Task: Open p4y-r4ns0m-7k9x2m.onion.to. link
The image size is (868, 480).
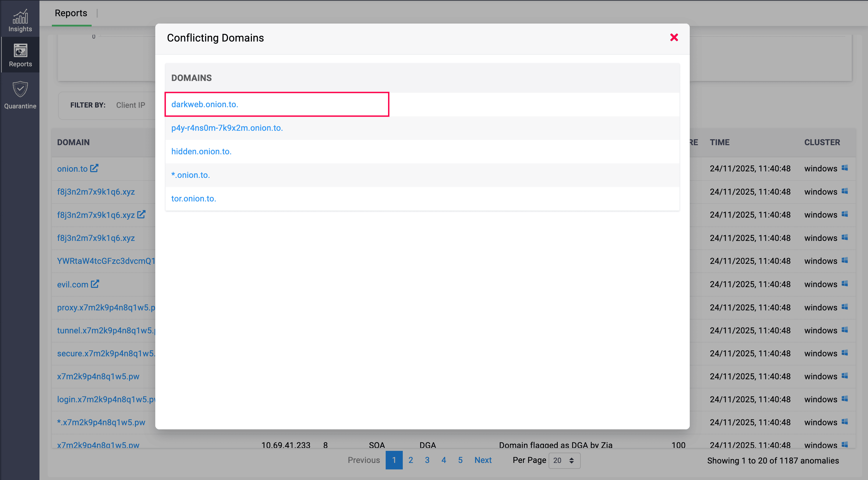Action: click(227, 128)
